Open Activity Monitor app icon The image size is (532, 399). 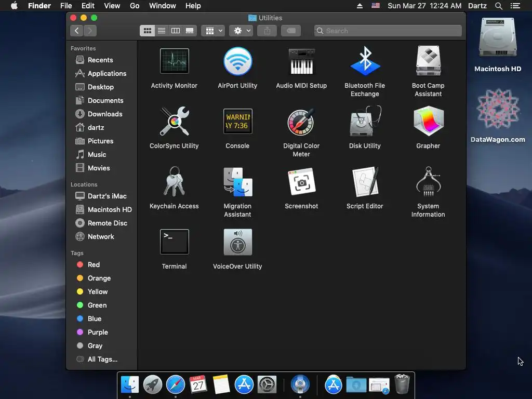pyautogui.click(x=174, y=61)
